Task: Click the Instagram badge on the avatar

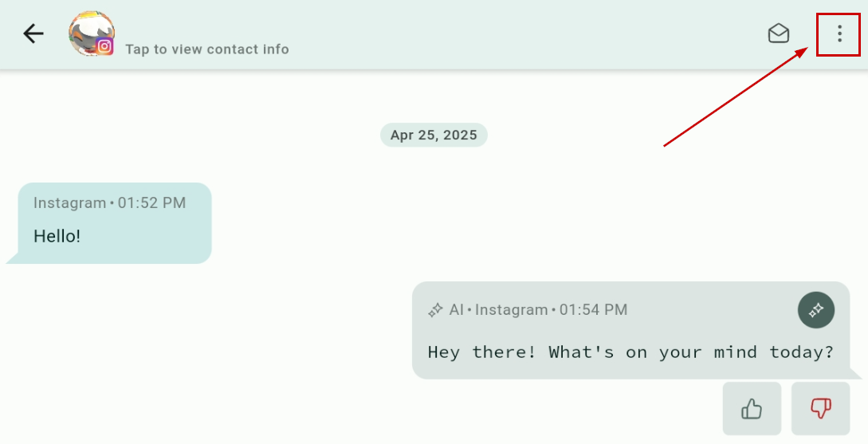Action: click(104, 46)
